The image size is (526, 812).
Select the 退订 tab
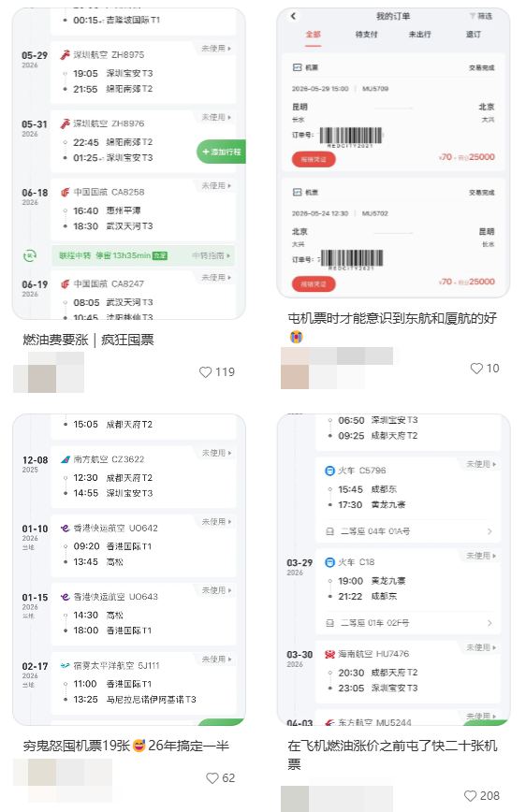[x=474, y=35]
